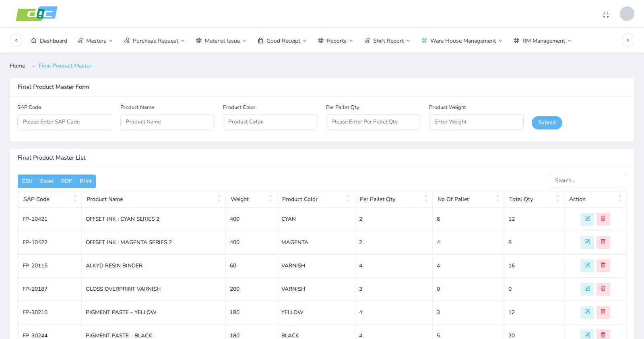Expand the Shift Report dropdown chevron
Image resolution: width=644 pixels, height=339 pixels.
coord(408,41)
